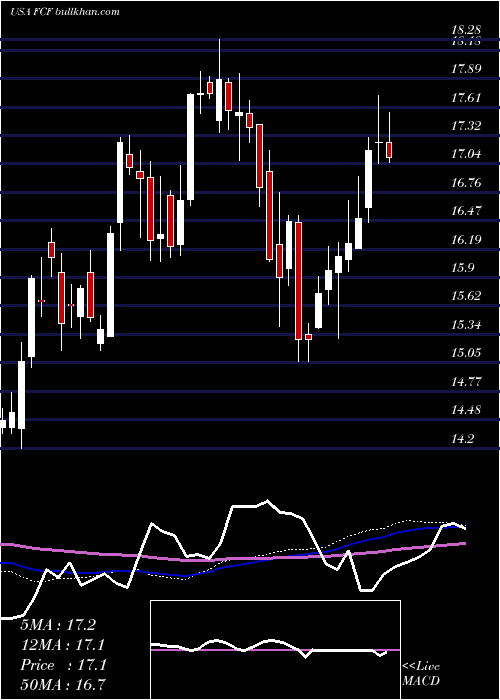Click the 'Price : 17.1' readout
This screenshot has height=700, width=500.
point(63,665)
